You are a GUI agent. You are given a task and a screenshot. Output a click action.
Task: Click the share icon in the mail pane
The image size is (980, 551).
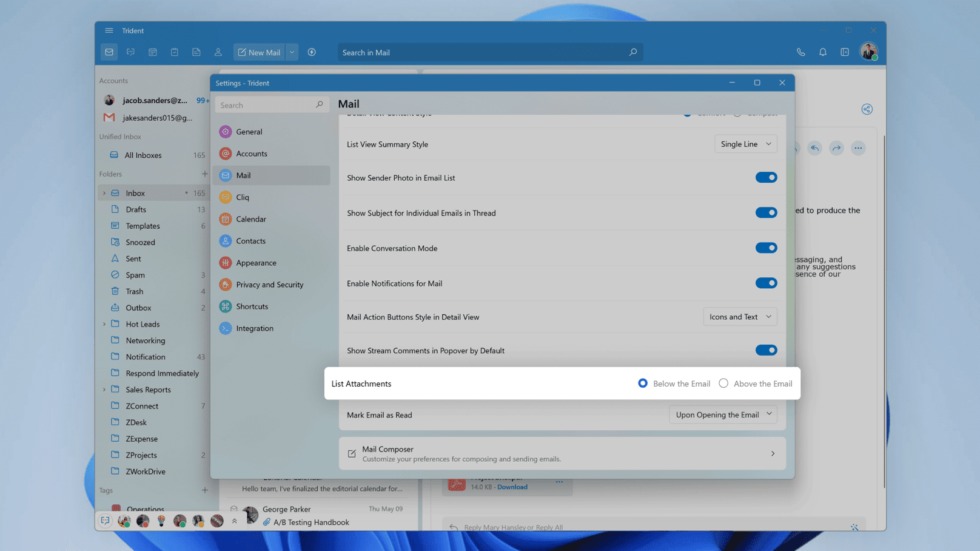click(867, 109)
